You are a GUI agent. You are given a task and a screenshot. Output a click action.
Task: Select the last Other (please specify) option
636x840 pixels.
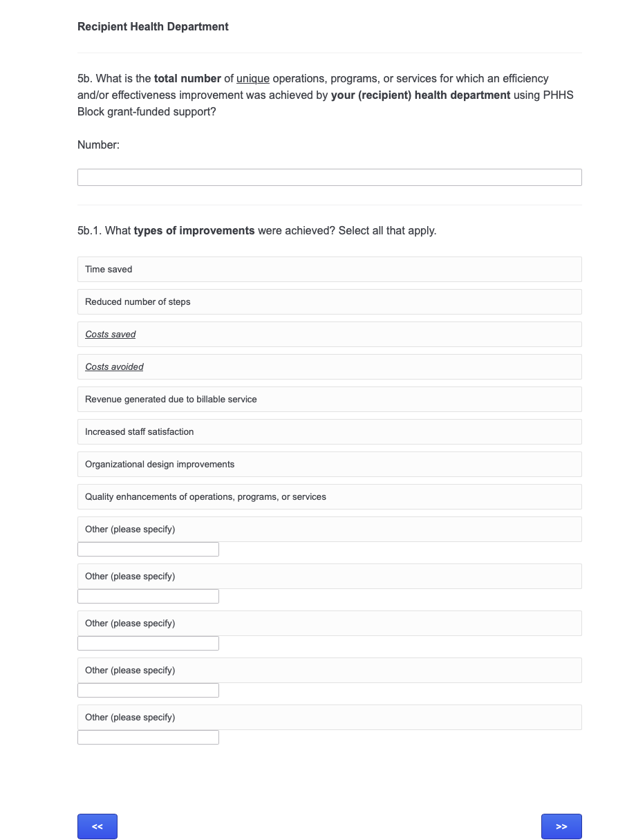(329, 718)
